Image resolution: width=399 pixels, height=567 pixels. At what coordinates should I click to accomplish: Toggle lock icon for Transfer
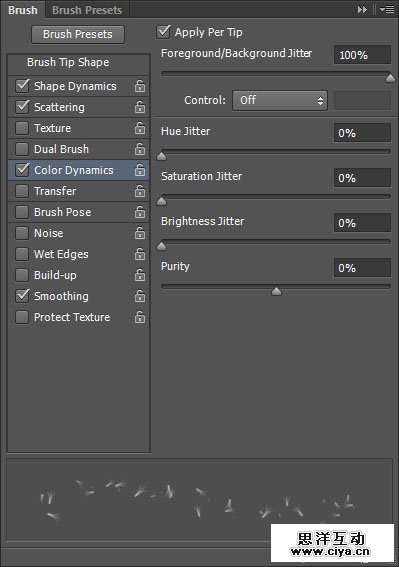click(x=140, y=191)
